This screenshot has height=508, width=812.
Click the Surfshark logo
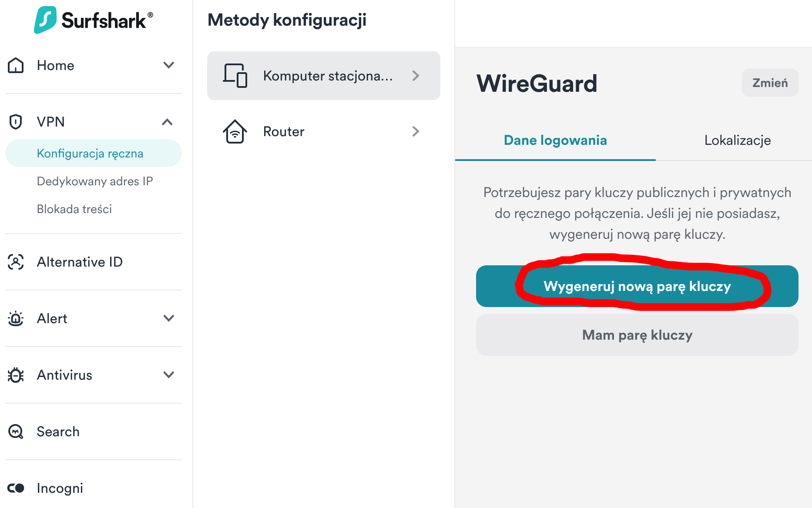point(94,20)
